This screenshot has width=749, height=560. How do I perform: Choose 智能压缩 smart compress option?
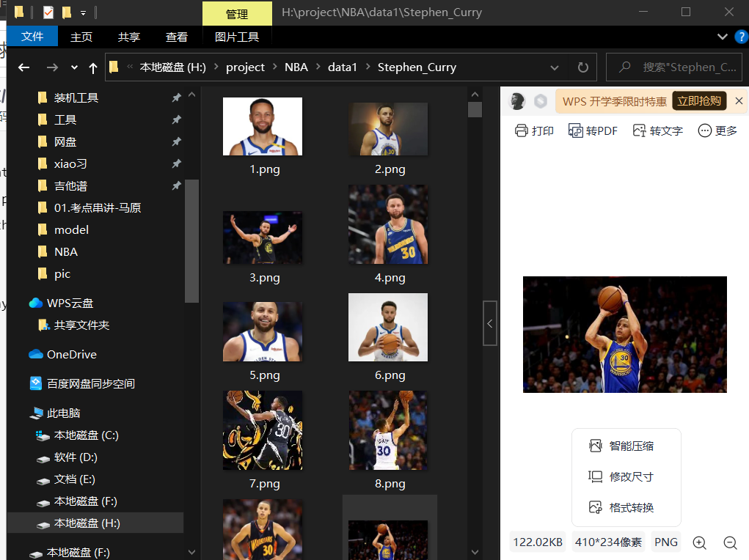[x=621, y=446]
